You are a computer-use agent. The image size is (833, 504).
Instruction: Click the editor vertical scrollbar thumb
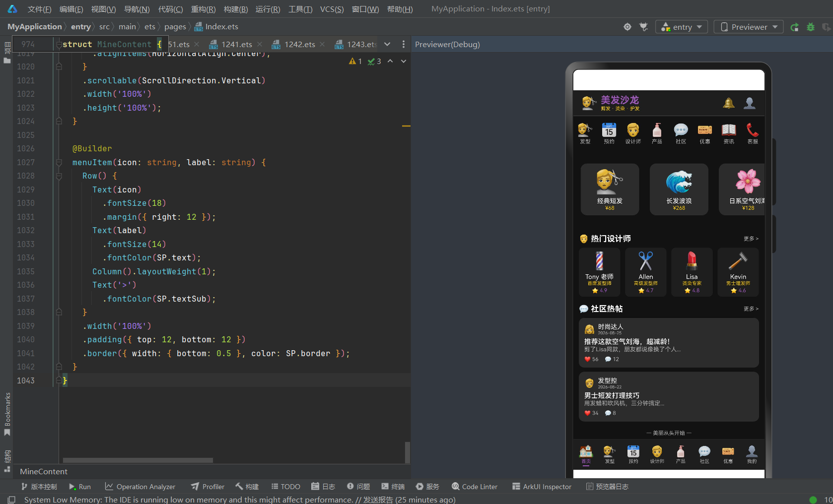[408, 452]
